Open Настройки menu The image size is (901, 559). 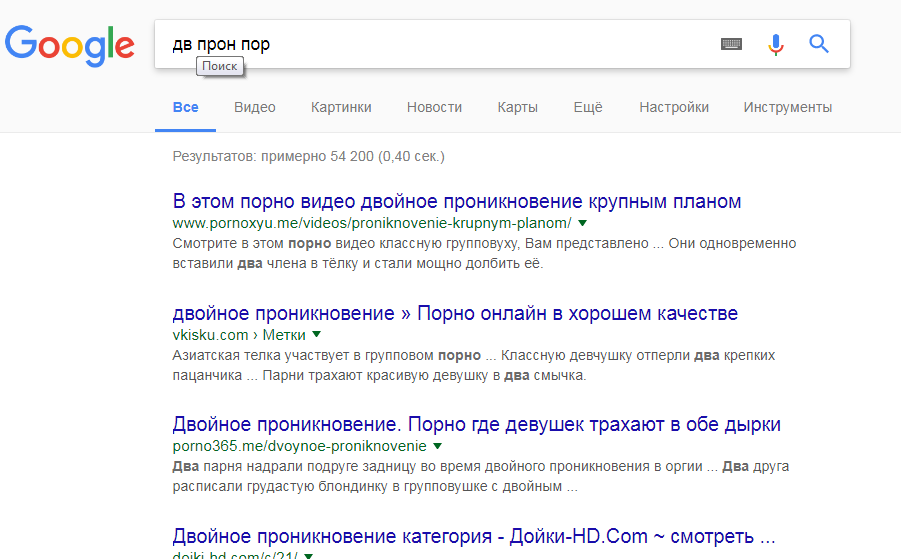674,107
